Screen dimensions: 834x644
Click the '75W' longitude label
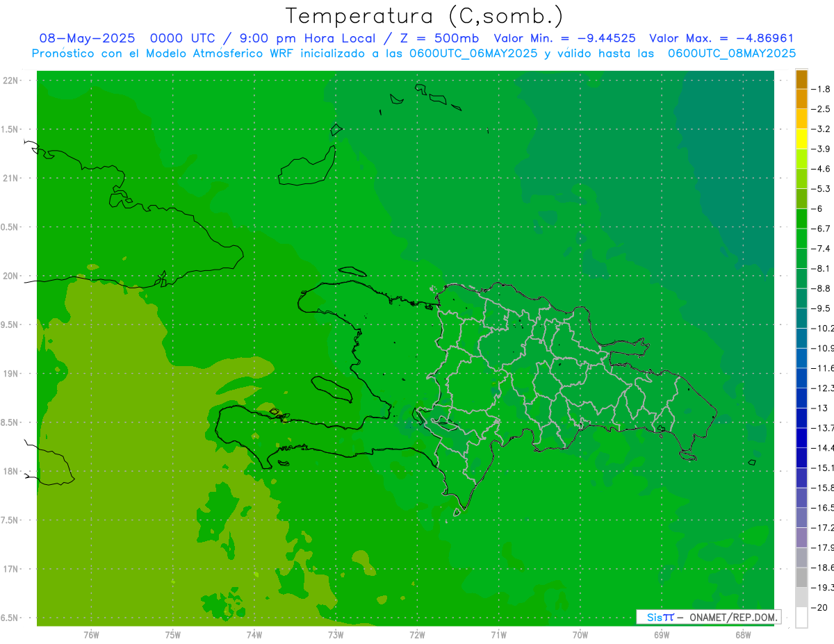click(x=173, y=635)
